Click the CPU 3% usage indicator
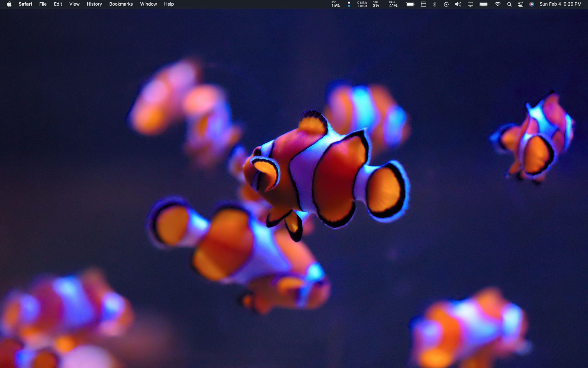The width and height of the screenshot is (588, 368). [376, 4]
